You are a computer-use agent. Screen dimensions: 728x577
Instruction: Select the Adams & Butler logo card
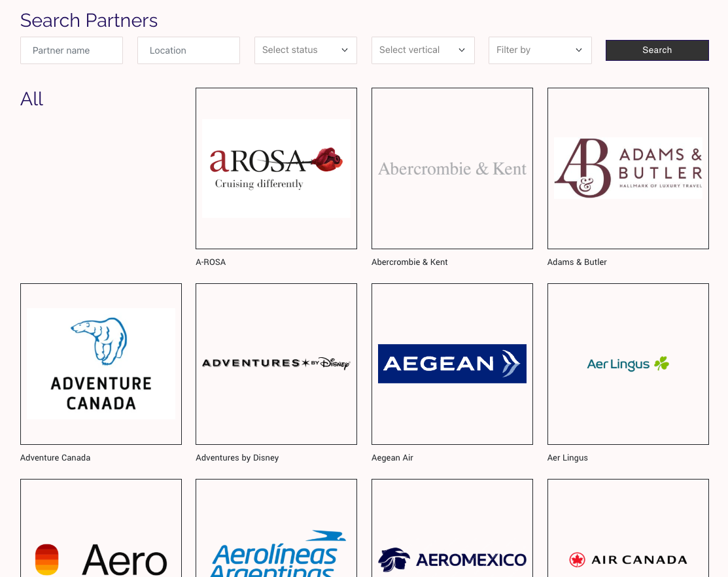[628, 168]
